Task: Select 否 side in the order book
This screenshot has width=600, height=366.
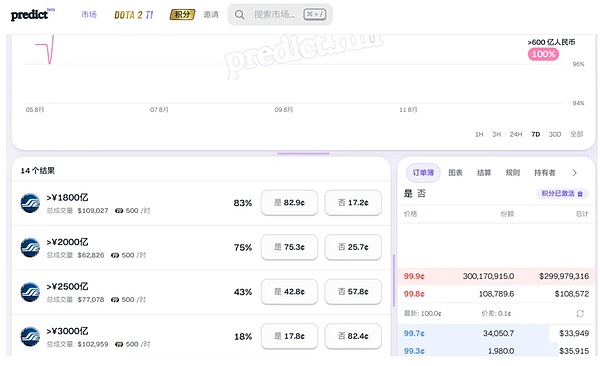Action: pyautogui.click(x=421, y=193)
